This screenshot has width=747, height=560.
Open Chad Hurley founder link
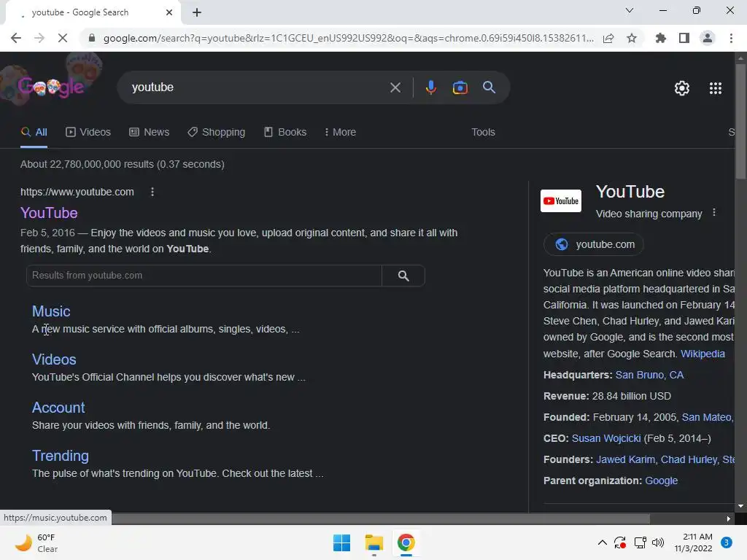pyautogui.click(x=689, y=459)
